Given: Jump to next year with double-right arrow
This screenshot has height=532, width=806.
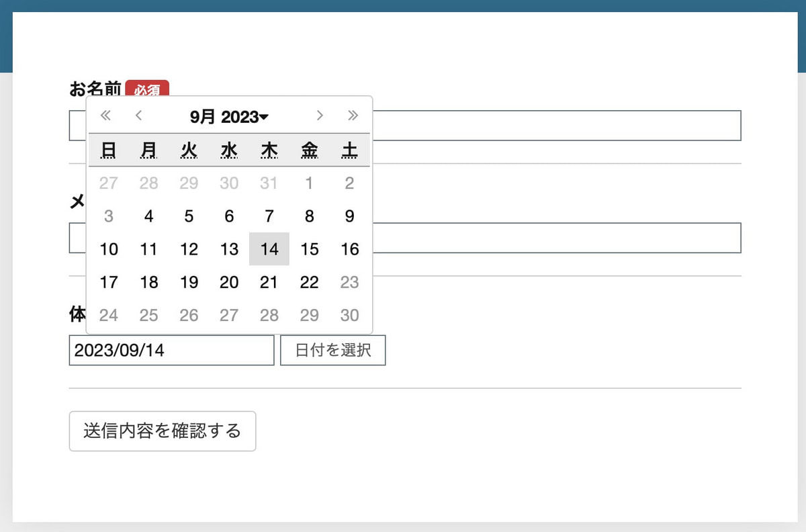Looking at the screenshot, I should tap(353, 116).
